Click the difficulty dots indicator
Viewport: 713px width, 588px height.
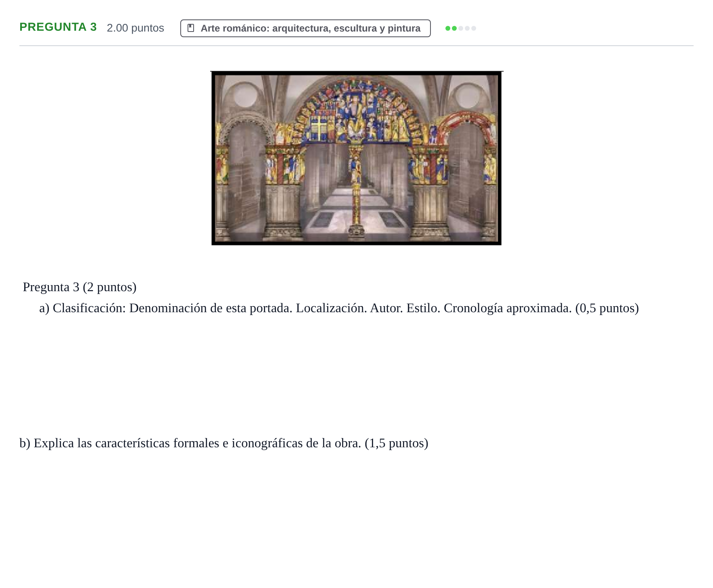coord(460,28)
